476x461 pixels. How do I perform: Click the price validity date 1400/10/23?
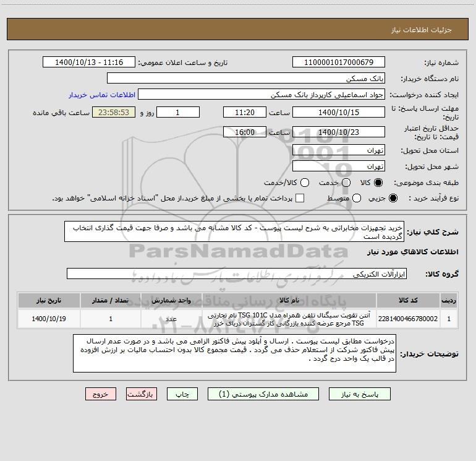[x=339, y=132]
